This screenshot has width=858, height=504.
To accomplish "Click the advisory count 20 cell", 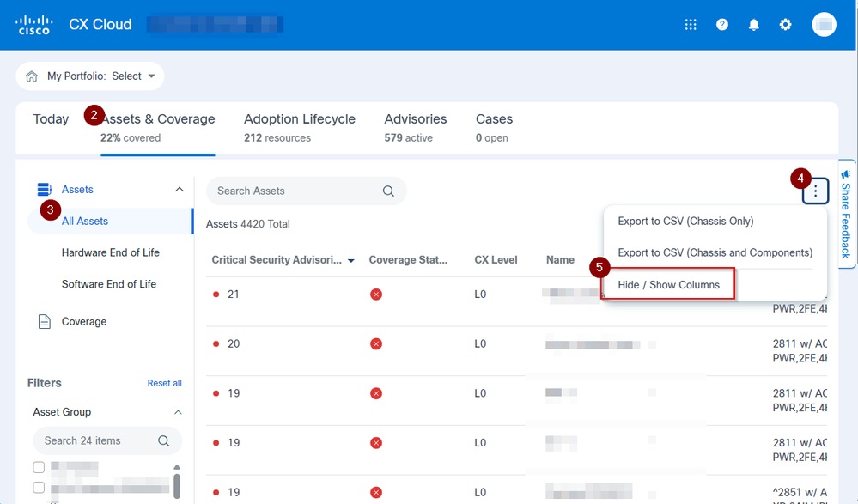I will [234, 343].
